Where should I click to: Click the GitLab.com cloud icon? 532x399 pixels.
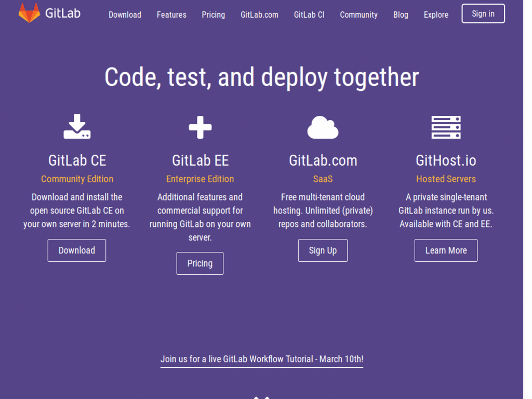(323, 127)
